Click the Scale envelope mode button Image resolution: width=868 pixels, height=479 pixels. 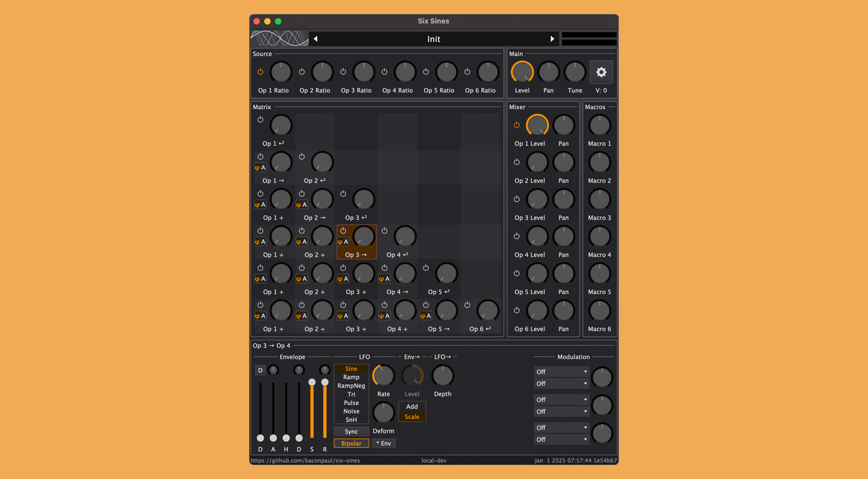412,417
